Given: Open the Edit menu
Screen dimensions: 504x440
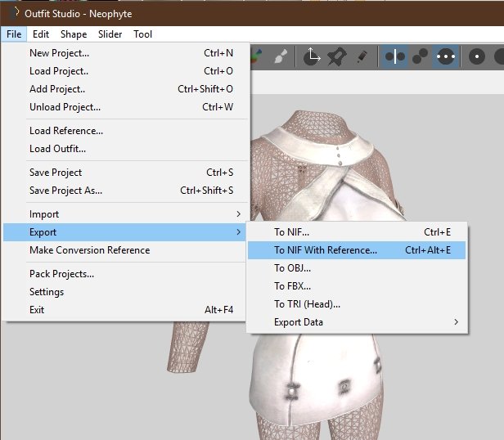Looking at the screenshot, I should (41, 34).
